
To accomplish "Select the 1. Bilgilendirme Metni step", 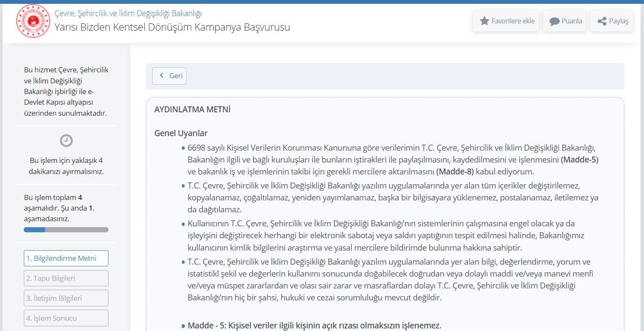I will pyautogui.click(x=66, y=258).
